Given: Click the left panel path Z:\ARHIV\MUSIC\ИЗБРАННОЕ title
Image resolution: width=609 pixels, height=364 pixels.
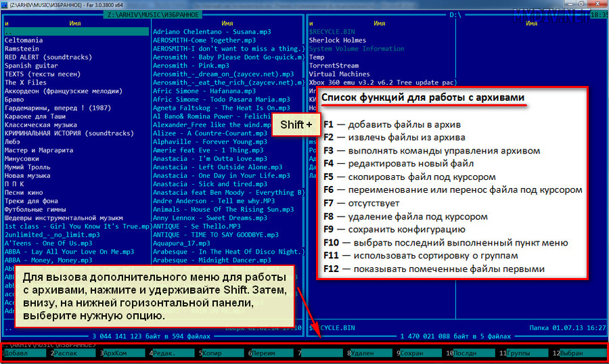Looking at the screenshot, I should click(x=153, y=15).
